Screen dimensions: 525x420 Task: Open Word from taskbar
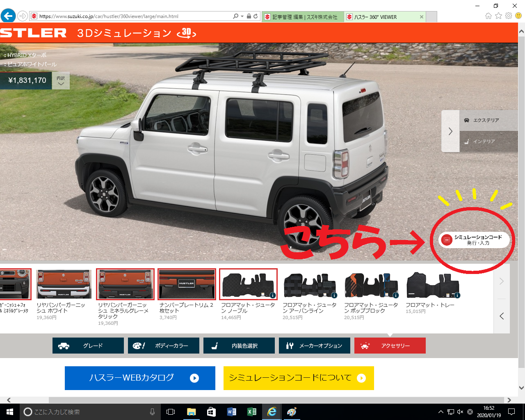(x=231, y=412)
